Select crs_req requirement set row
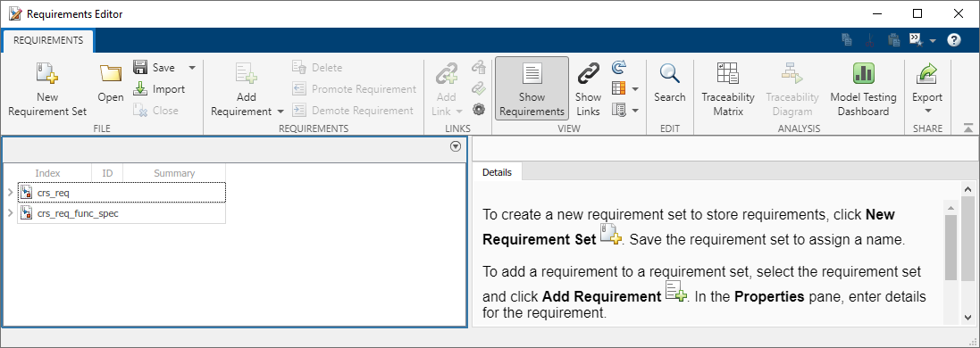The image size is (980, 348). (x=121, y=193)
